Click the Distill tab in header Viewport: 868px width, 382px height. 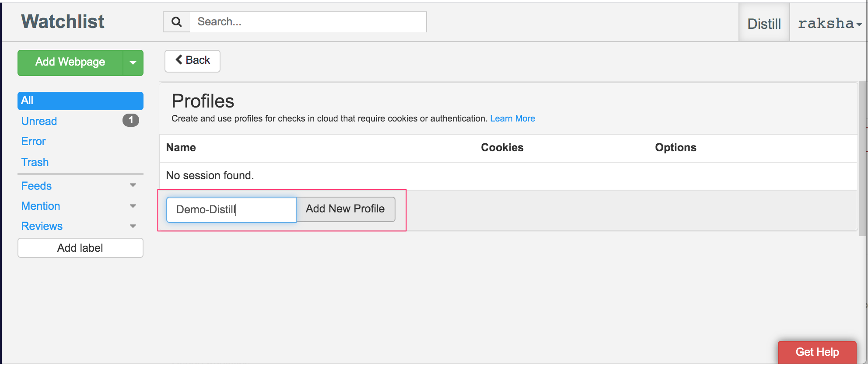[764, 24]
